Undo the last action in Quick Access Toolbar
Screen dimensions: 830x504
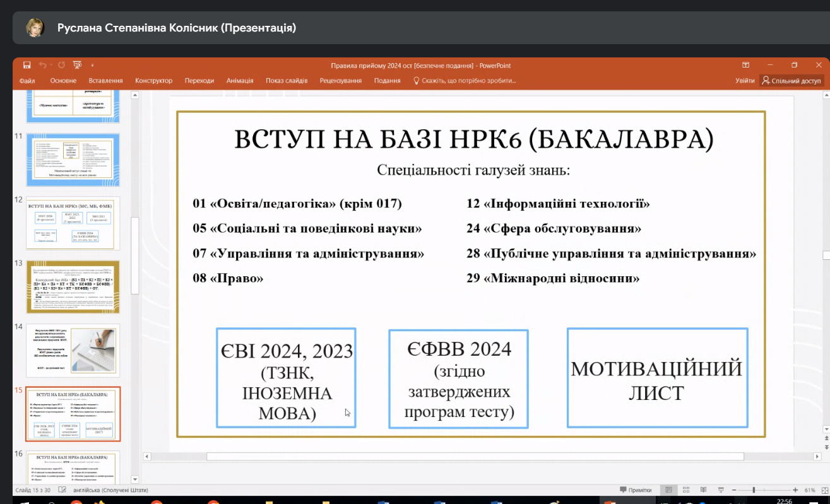tap(42, 65)
